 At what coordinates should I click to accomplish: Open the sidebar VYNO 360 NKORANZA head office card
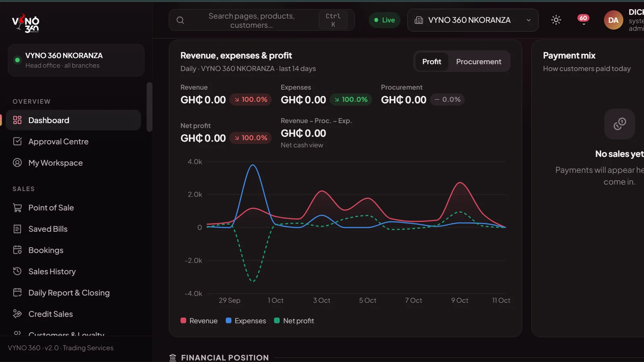pos(76,60)
